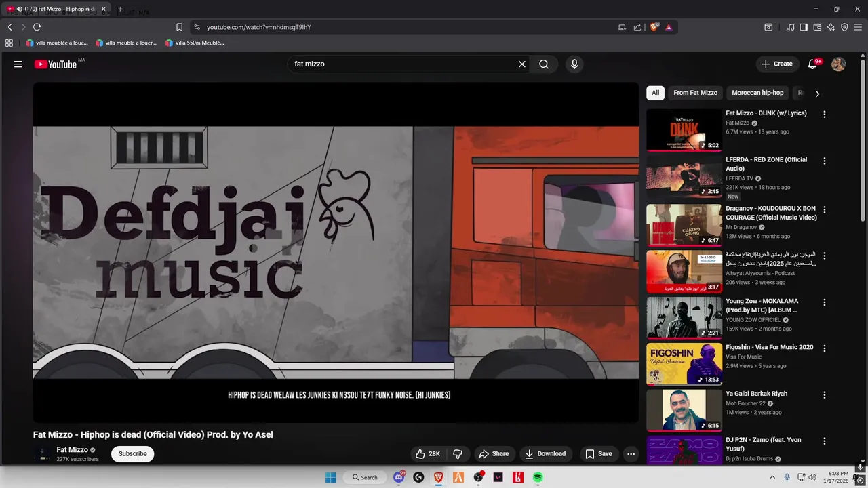Go to YouTube home via the logo
The height and width of the screenshot is (488, 868).
pyautogui.click(x=56, y=64)
